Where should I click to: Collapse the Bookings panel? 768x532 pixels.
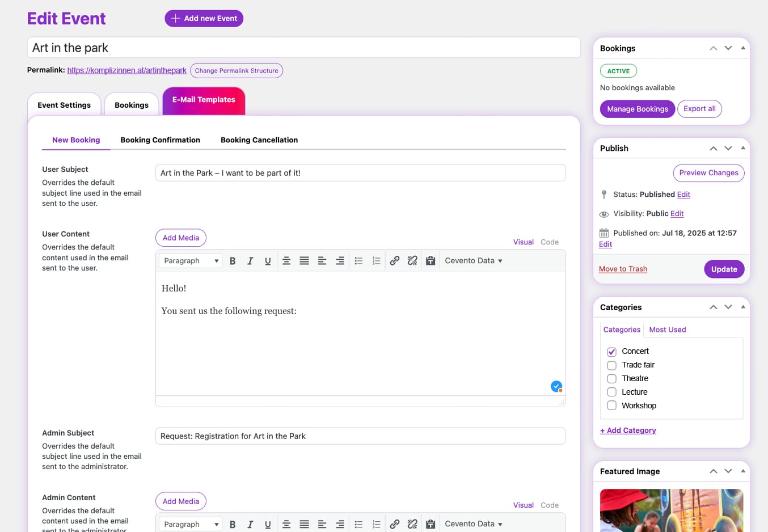tap(743, 48)
